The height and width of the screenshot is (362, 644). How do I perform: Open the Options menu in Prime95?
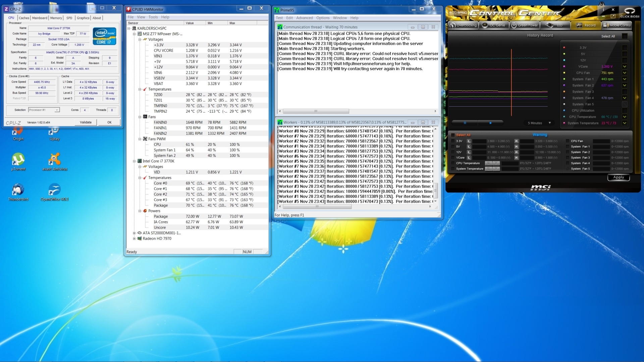[x=323, y=18]
